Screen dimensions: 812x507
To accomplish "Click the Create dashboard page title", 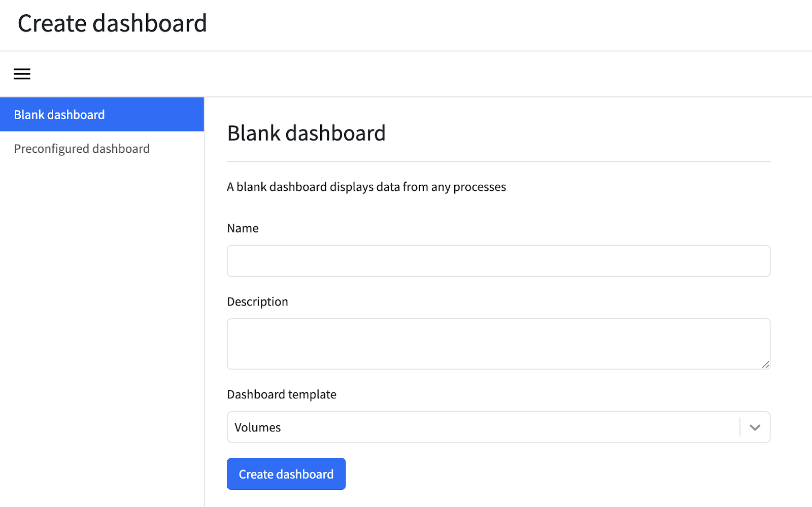I will pyautogui.click(x=112, y=23).
